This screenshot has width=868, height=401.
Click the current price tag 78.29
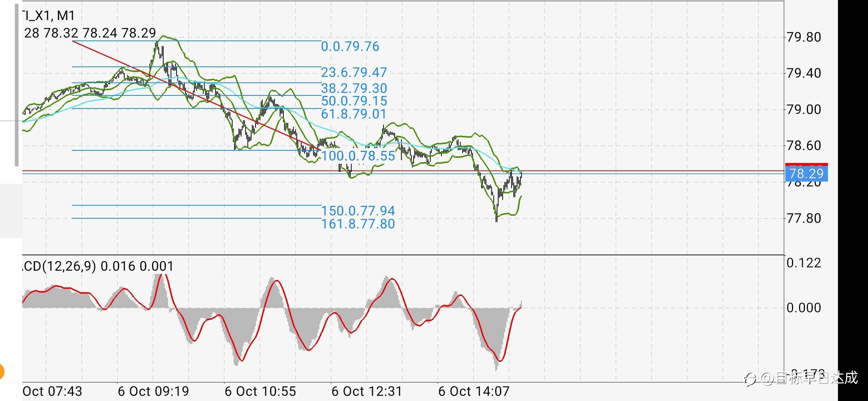(x=806, y=173)
